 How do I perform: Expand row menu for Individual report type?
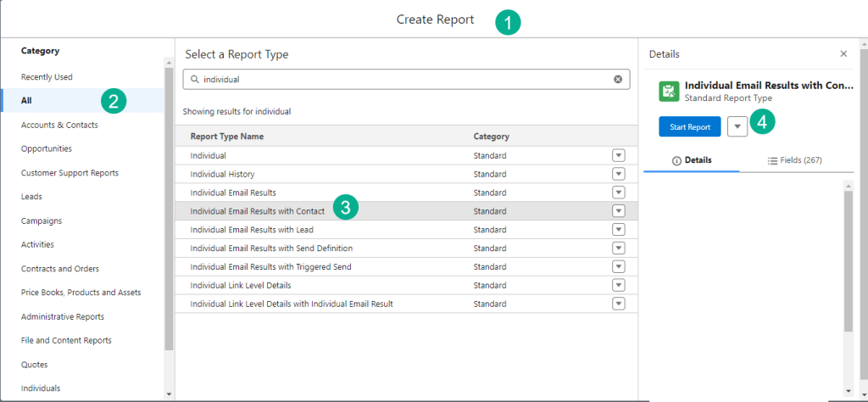click(x=618, y=155)
